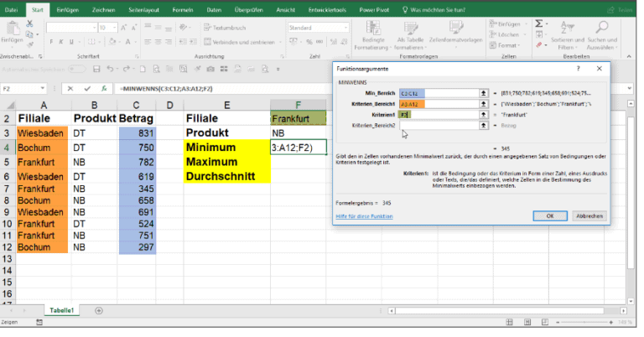Screen dimensions: 644x337
Task: Click the dialog help question mark
Action: (579, 69)
